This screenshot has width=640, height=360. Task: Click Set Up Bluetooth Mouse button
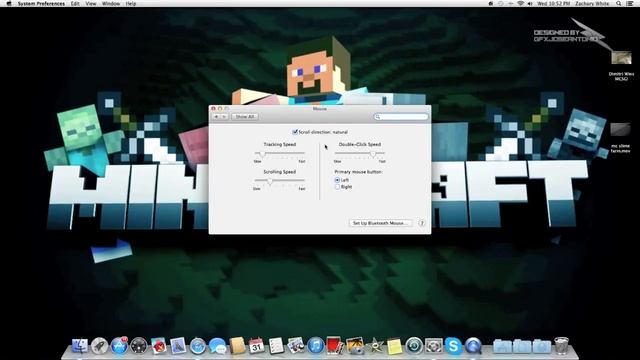point(380,223)
